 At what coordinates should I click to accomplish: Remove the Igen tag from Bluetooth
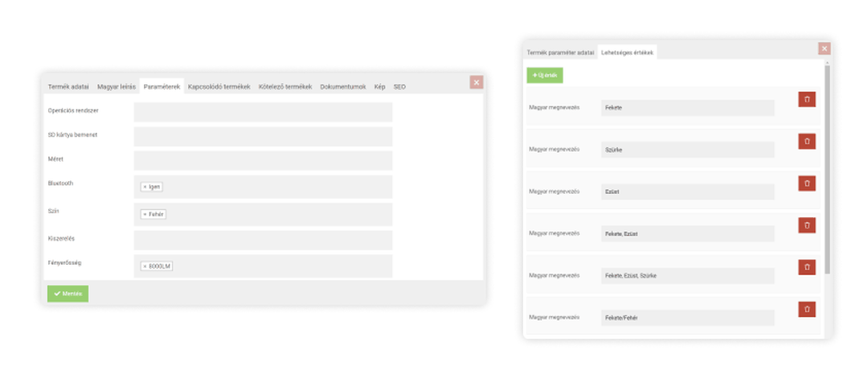pyautogui.click(x=145, y=187)
